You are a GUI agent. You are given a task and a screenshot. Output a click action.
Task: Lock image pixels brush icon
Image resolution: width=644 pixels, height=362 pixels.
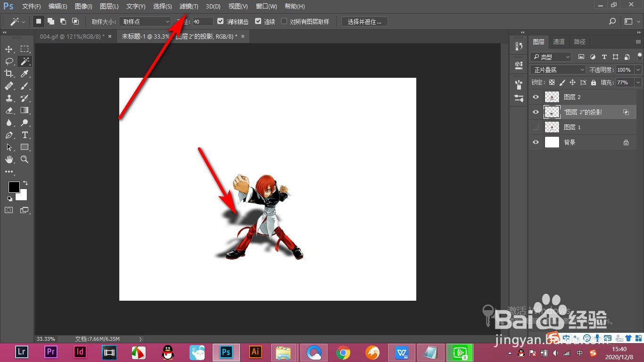pyautogui.click(x=562, y=82)
